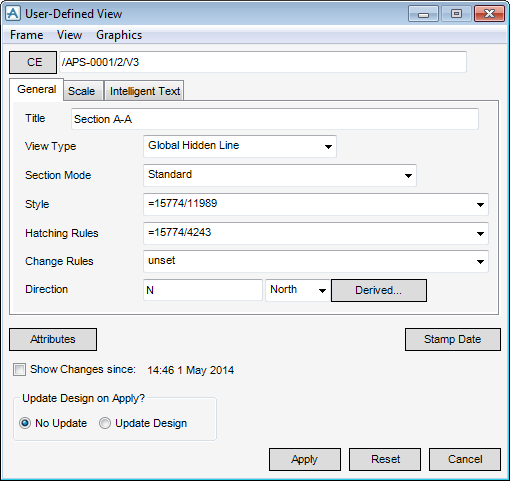Select the No Update radio option
The image size is (510, 481).
pos(25,423)
